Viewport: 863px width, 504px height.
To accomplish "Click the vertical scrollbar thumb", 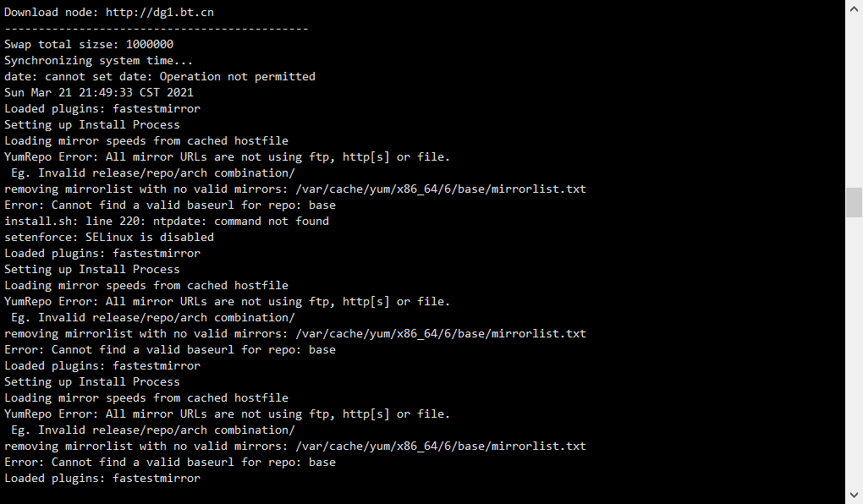I will click(x=854, y=202).
